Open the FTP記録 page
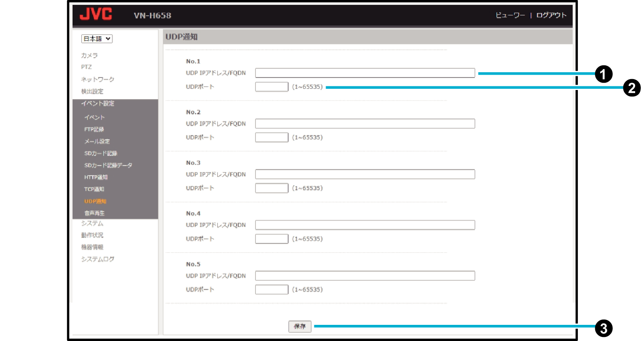Viewport: 644px width, 341px height. coord(94,130)
